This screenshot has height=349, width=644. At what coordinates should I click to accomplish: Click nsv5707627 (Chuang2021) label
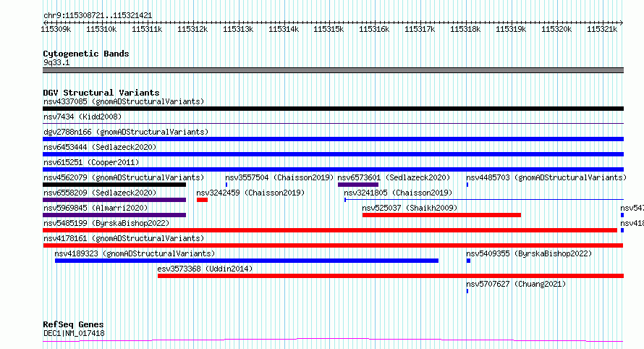coord(516,284)
